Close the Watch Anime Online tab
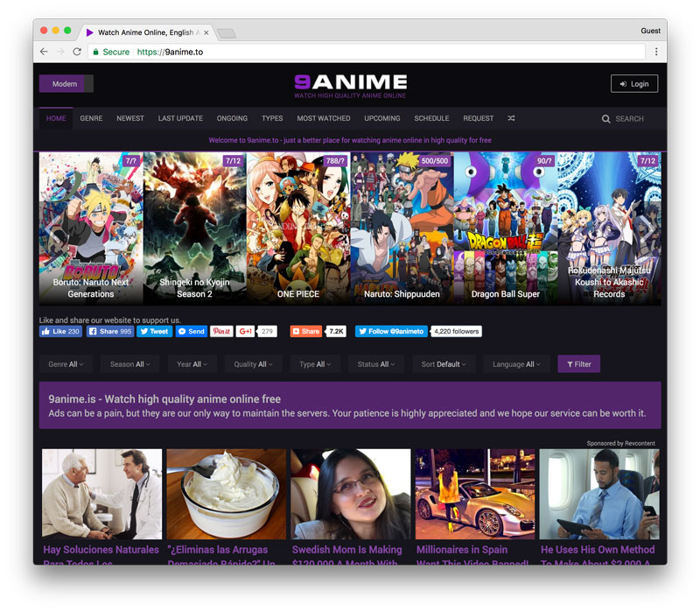Image resolution: width=700 pixels, height=612 pixels. 206,32
